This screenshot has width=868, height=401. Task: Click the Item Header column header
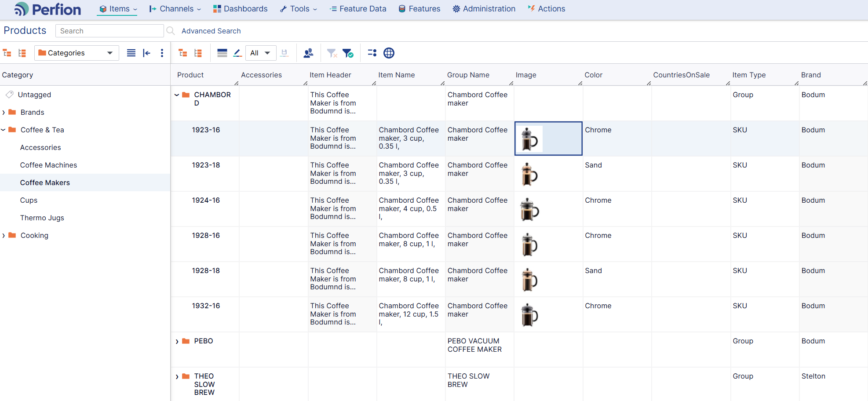point(330,75)
